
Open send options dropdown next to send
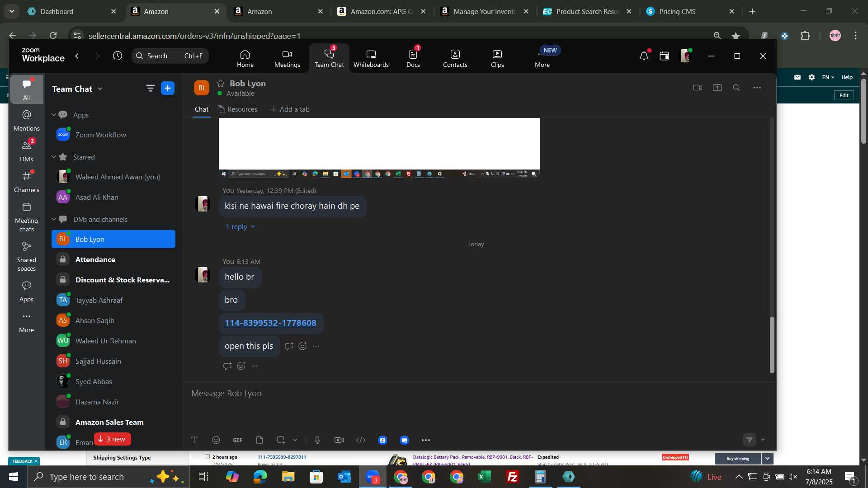tap(763, 440)
